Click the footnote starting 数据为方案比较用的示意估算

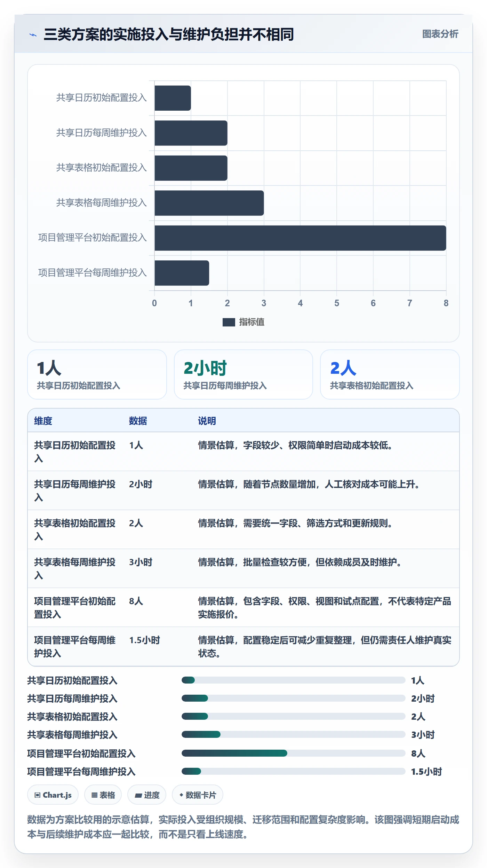pyautogui.click(x=243, y=827)
